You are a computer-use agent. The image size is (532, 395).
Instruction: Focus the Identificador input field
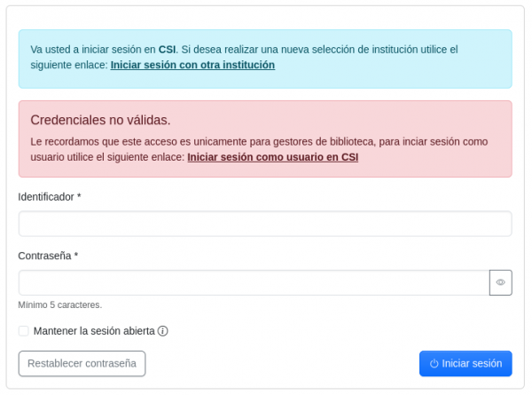tap(265, 224)
